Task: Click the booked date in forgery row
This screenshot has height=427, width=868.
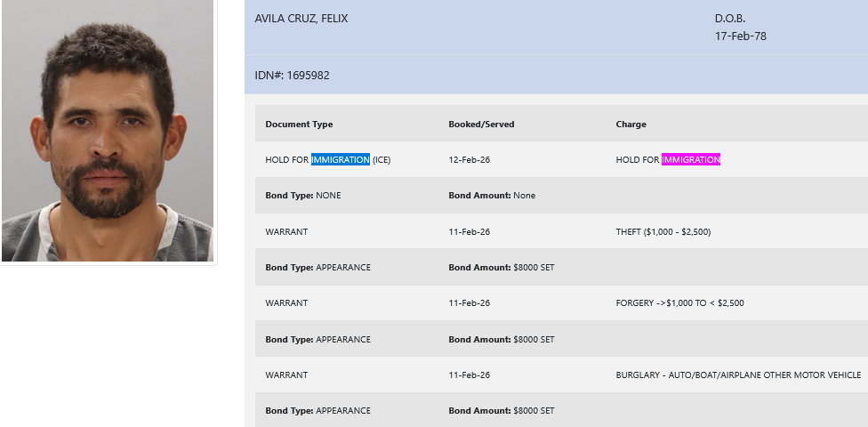Action: click(469, 303)
